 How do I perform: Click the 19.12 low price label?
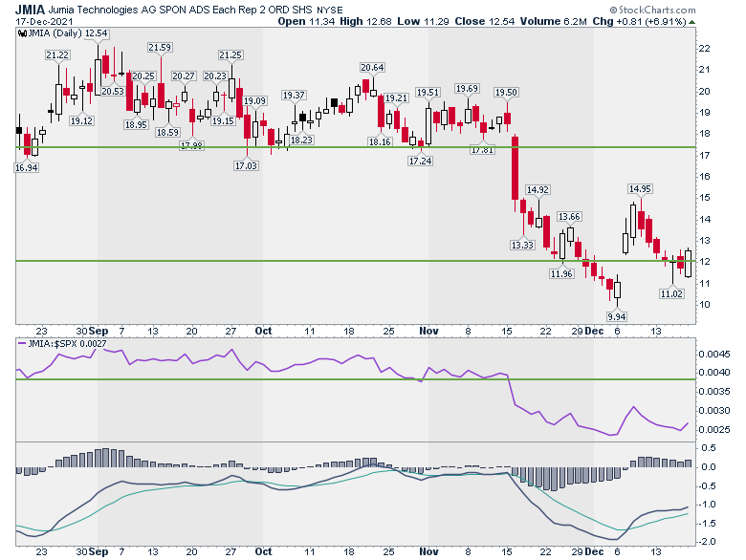pyautogui.click(x=81, y=120)
